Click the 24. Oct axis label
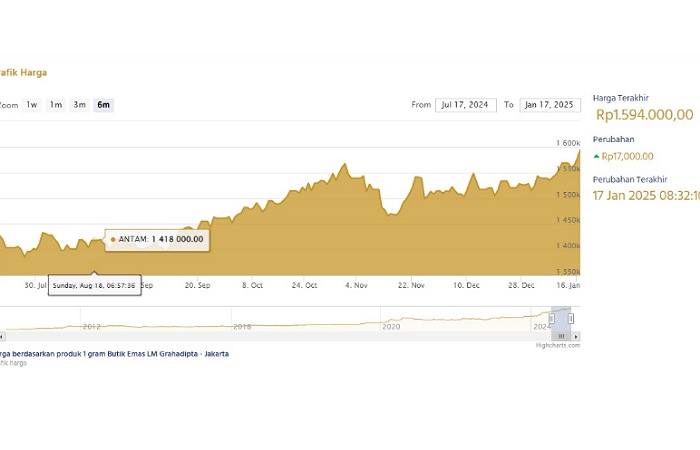700x450 pixels. [304, 285]
